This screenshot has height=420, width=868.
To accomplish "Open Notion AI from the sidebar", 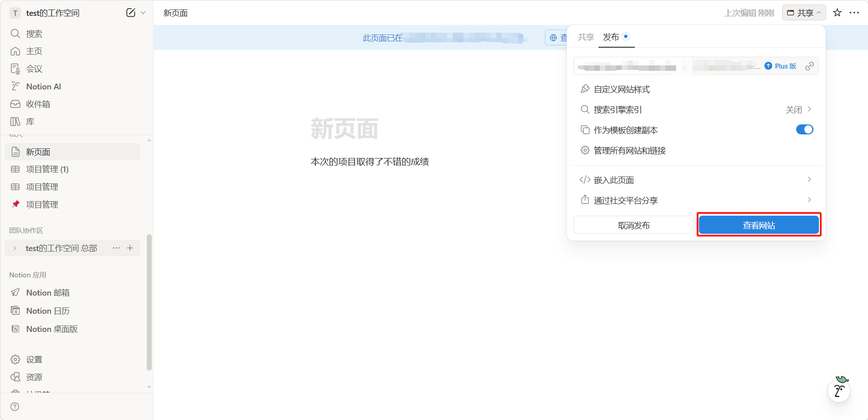I will point(43,86).
